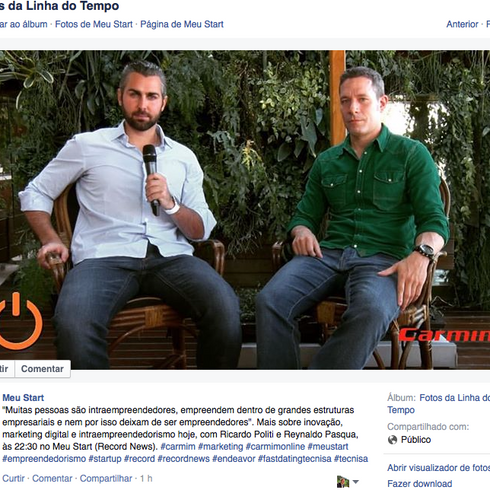Click Meu Start author name
Screen dimensions: 490x490
23,397
